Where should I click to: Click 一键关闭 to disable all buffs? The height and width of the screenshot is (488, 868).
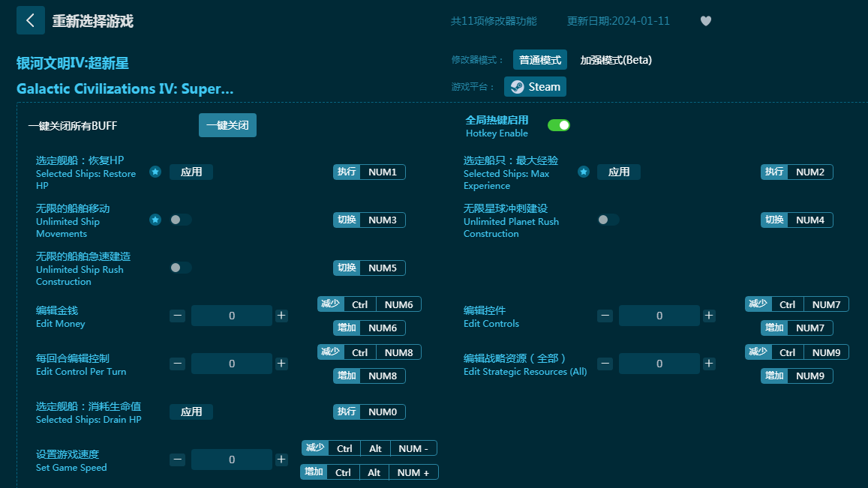pyautogui.click(x=227, y=125)
